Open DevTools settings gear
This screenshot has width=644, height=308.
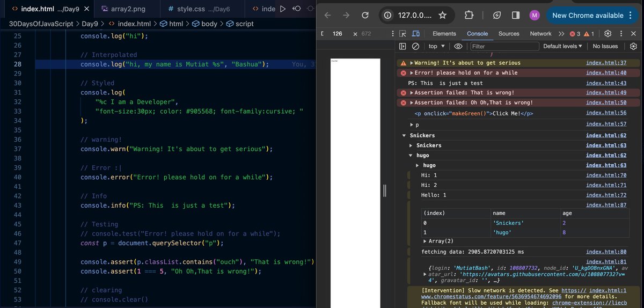click(x=608, y=34)
